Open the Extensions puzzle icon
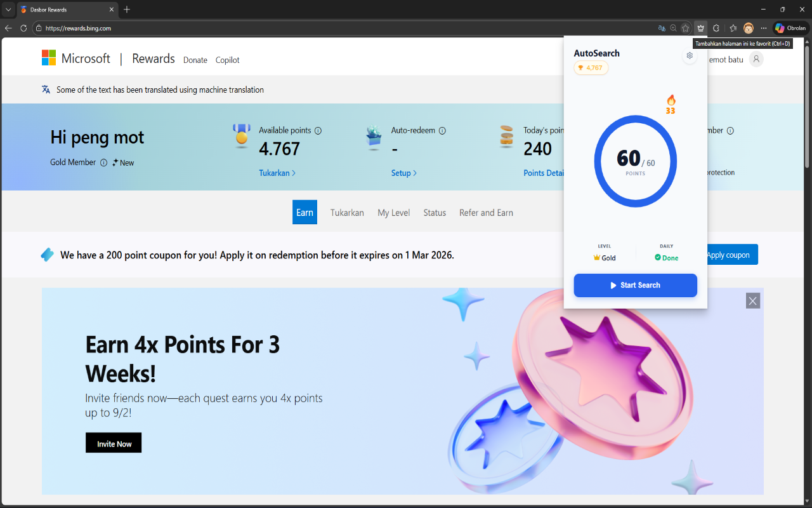Viewport: 812px width, 508px height. [716, 28]
